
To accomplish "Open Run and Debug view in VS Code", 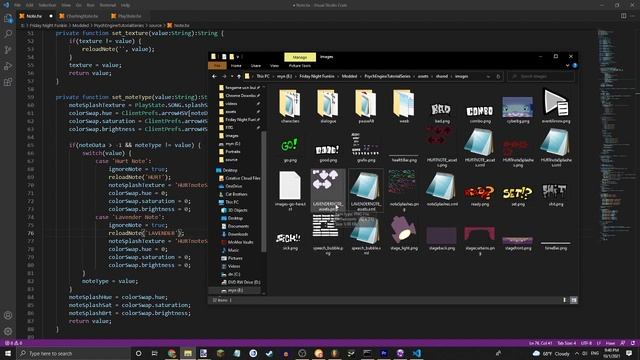I will (x=8, y=66).
